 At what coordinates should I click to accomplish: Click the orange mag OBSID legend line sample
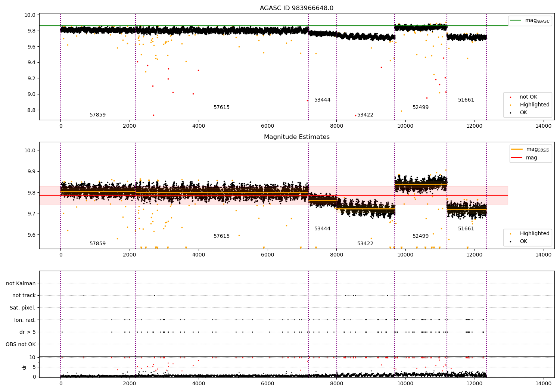[517, 149]
